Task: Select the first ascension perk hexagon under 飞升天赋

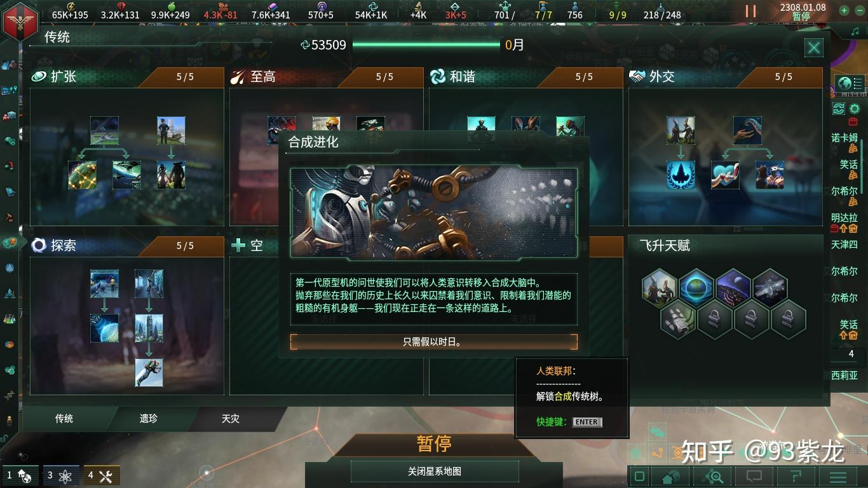Action: point(659,288)
